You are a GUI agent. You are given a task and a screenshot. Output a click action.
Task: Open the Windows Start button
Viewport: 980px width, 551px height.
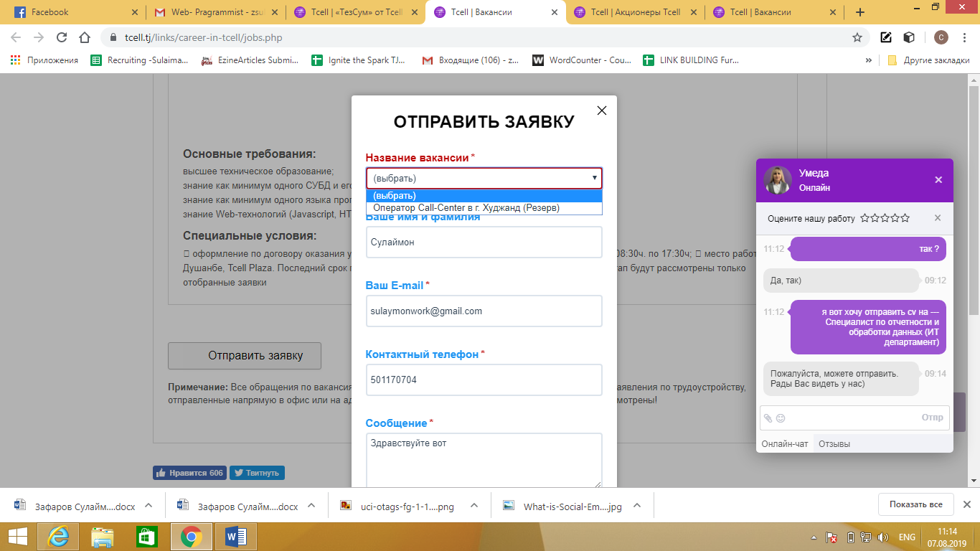pos(18,537)
